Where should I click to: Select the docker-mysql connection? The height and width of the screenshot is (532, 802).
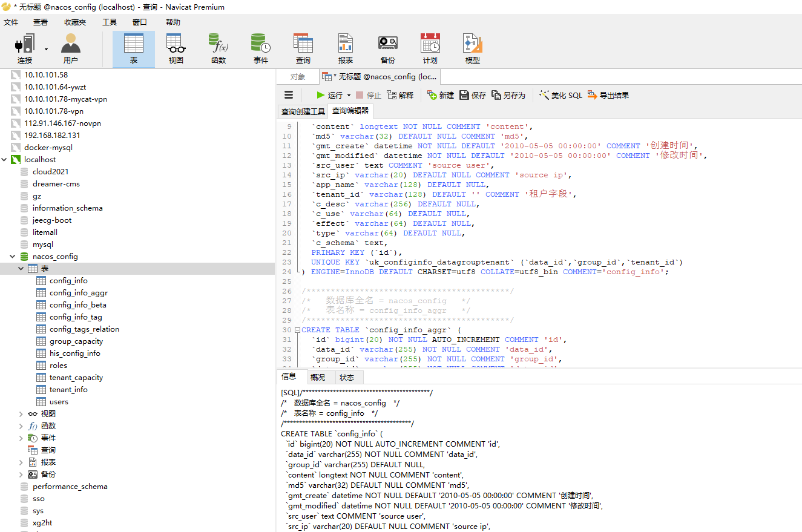(x=48, y=148)
